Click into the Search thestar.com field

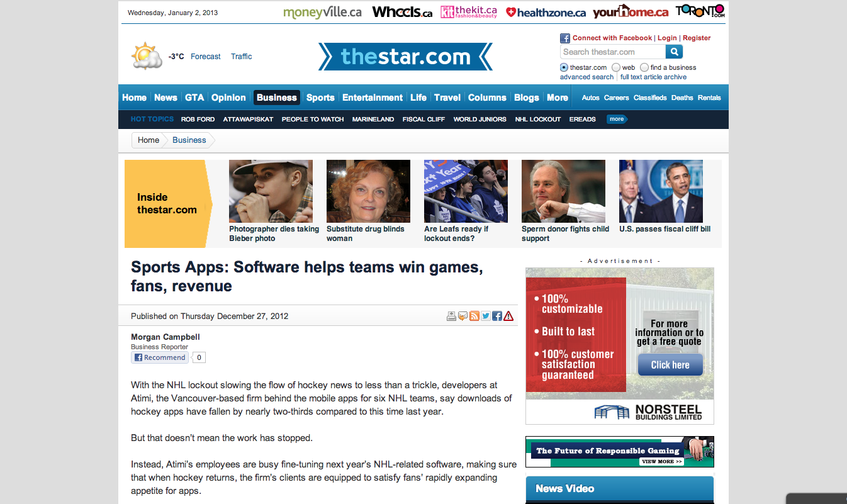point(612,52)
